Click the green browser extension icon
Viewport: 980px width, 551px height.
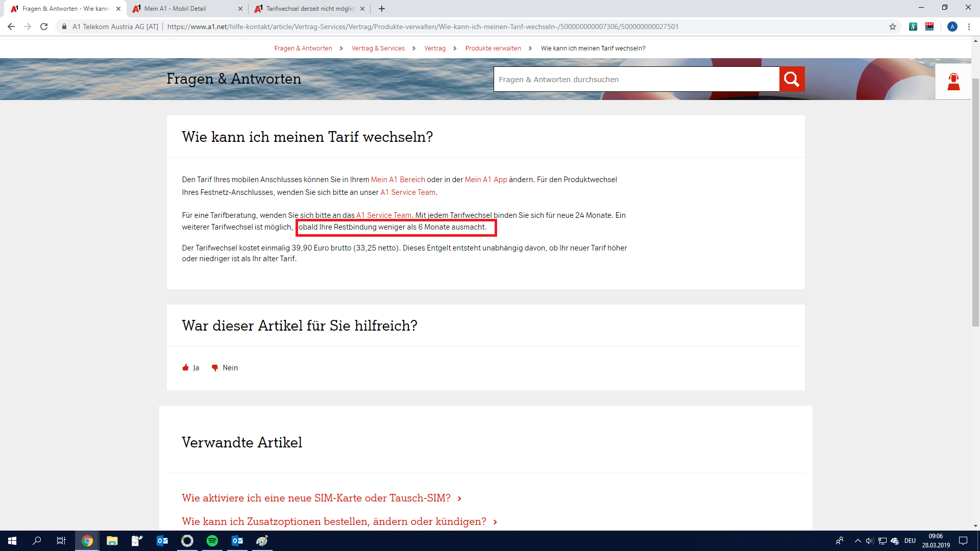click(913, 27)
